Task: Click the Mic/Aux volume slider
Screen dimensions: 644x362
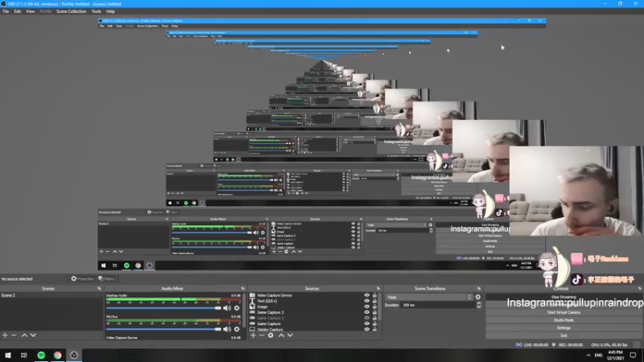Action: (x=163, y=329)
